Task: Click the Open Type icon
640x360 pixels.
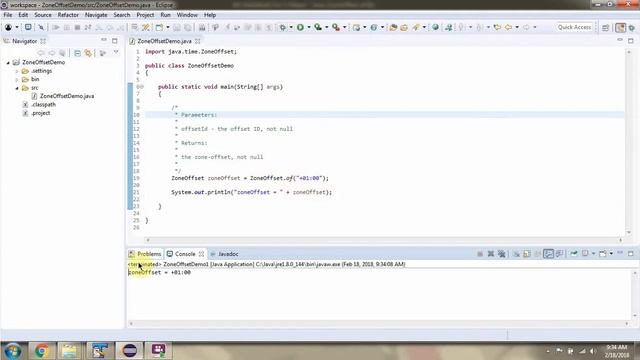Action: 393,27
